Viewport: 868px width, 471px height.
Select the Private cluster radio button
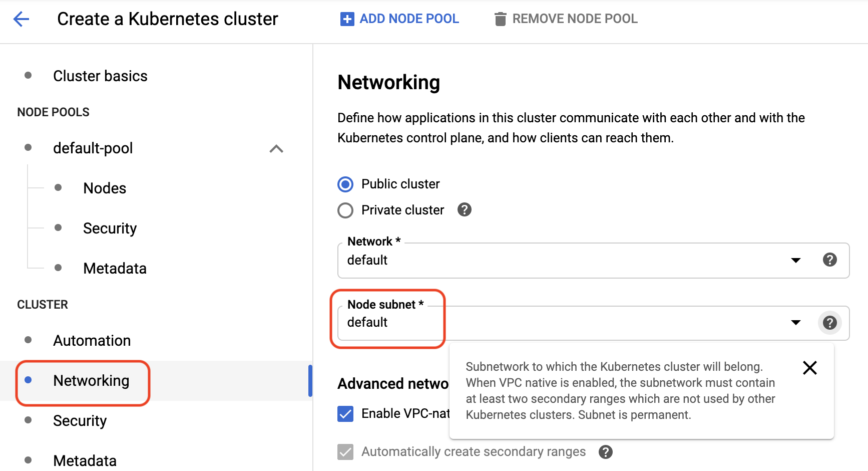pos(345,210)
